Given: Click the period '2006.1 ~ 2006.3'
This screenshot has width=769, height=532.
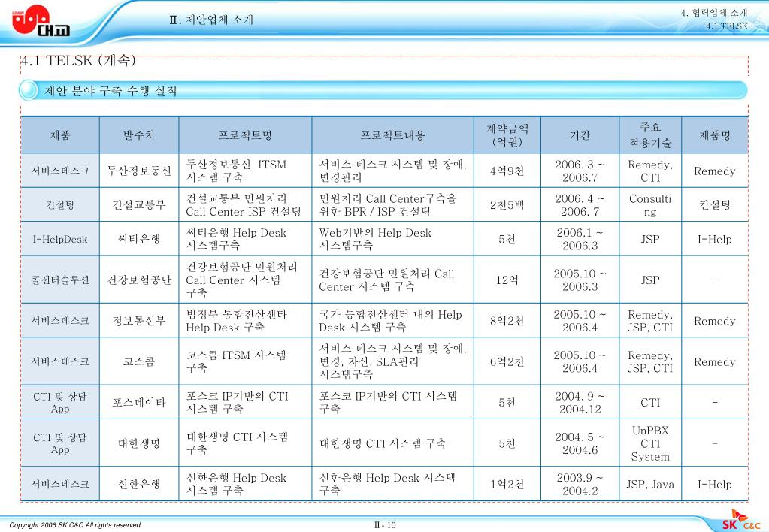Looking at the screenshot, I should pyautogui.click(x=580, y=239).
